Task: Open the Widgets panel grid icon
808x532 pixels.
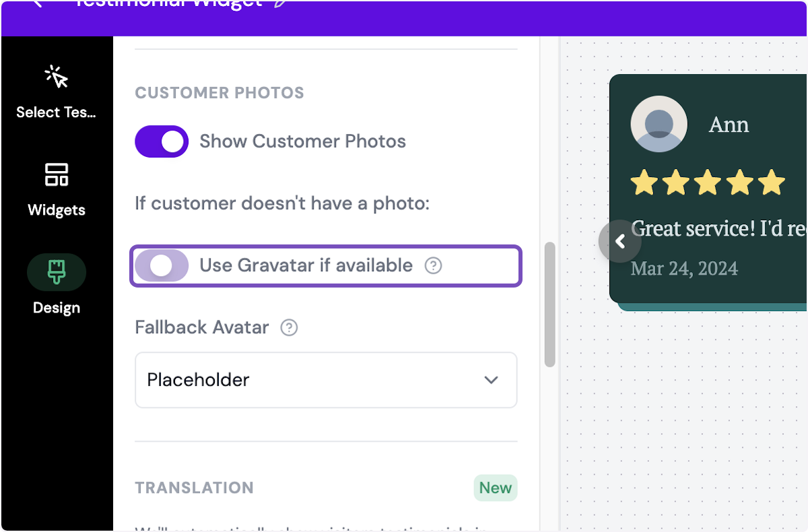Action: coord(57,174)
